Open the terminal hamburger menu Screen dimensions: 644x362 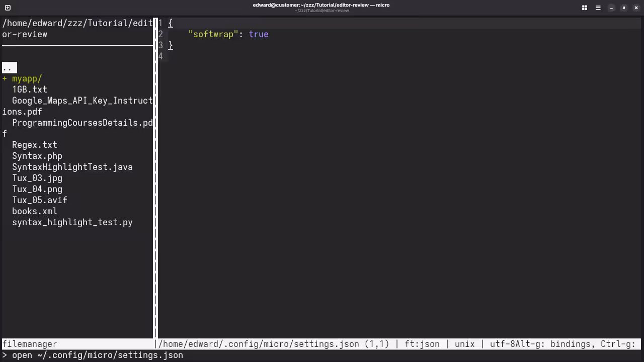click(598, 8)
